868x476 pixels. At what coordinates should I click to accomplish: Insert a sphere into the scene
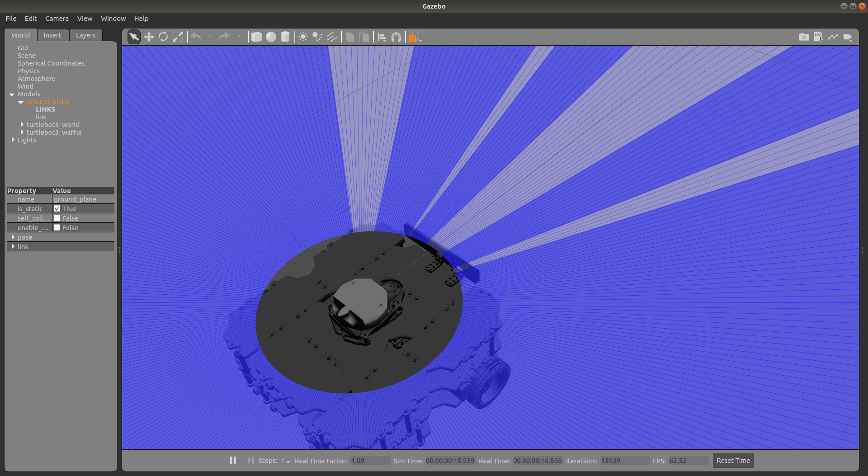point(271,37)
